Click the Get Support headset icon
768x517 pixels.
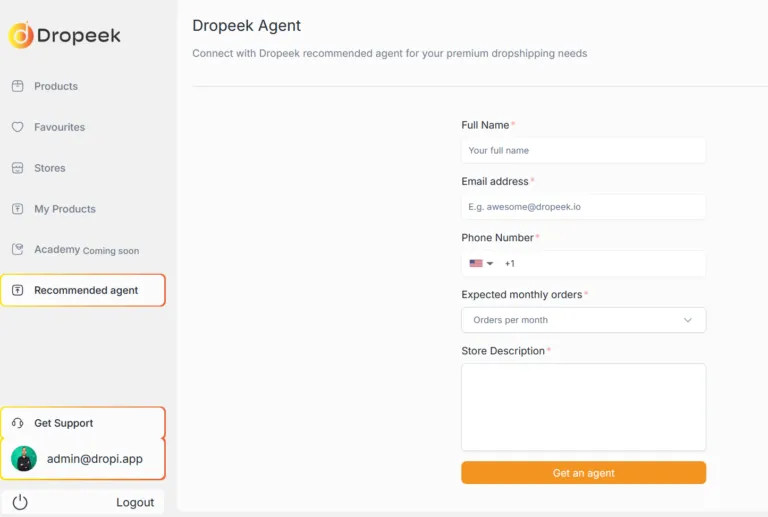[17, 423]
